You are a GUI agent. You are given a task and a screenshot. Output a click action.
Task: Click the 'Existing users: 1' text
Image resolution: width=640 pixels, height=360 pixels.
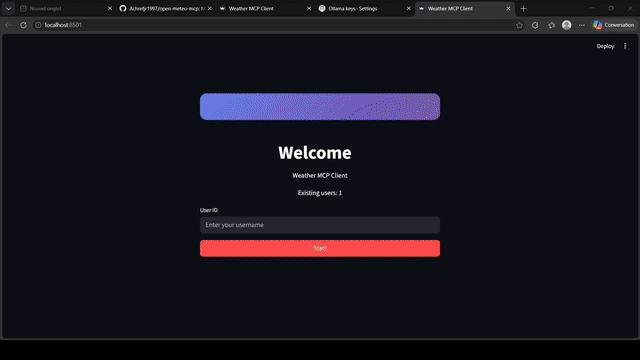(x=320, y=193)
